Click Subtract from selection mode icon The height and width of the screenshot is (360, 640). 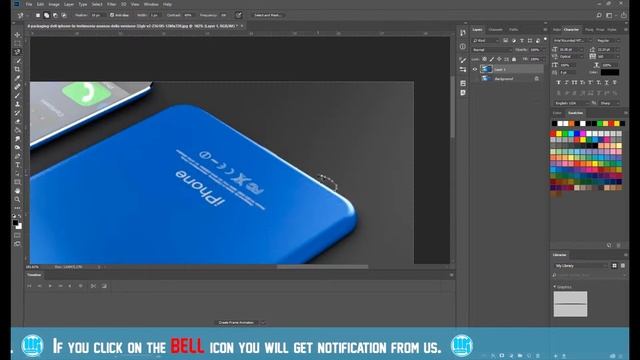tap(55, 15)
